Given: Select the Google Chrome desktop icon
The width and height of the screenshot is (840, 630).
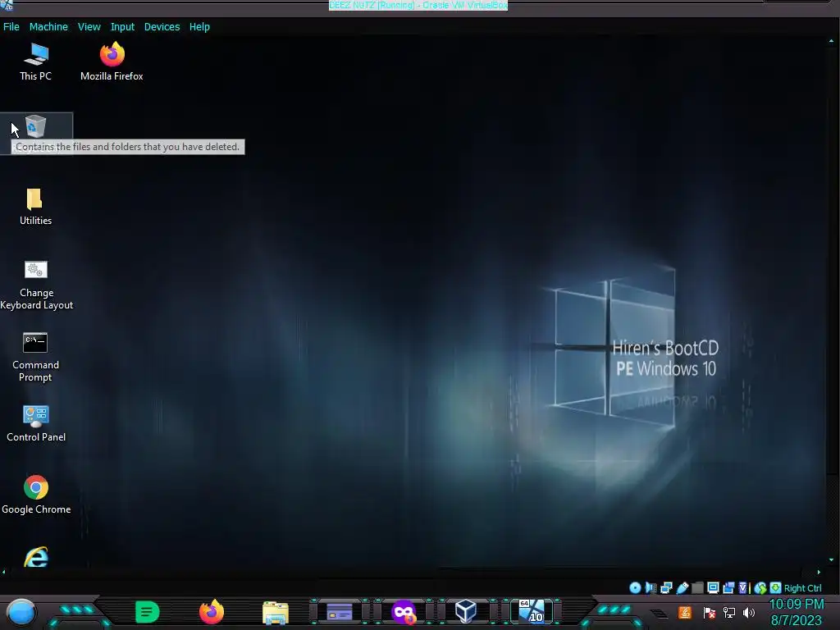Looking at the screenshot, I should click(36, 495).
